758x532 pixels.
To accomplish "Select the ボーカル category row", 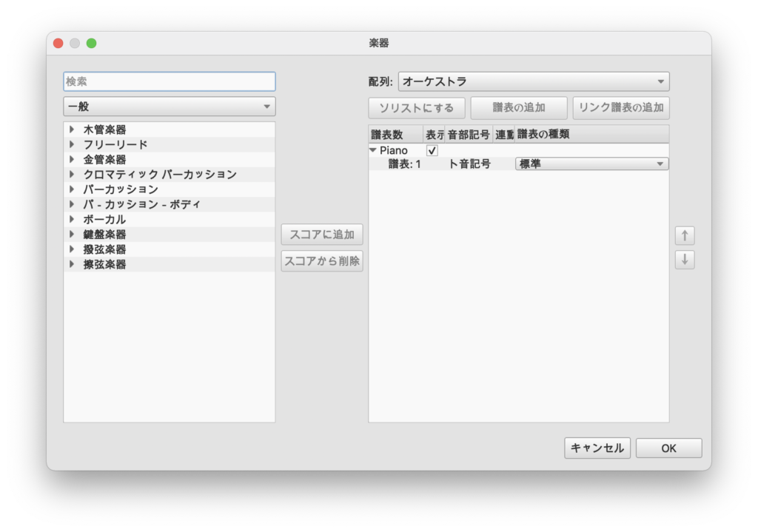I will 104,220.
